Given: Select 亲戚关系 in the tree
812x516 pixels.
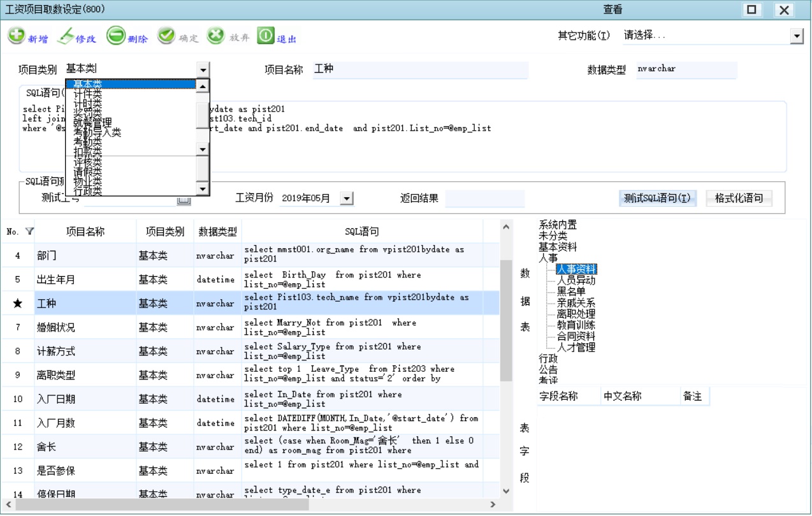Looking at the screenshot, I should 576,302.
